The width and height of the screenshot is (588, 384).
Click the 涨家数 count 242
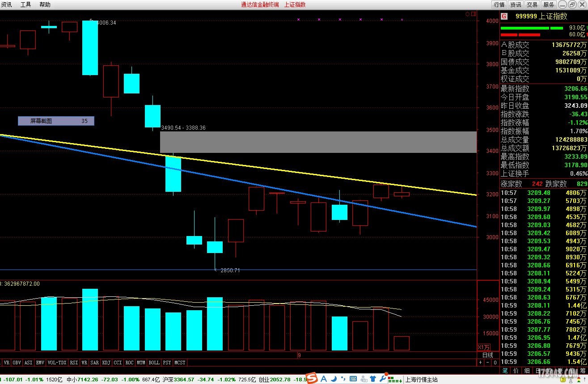(x=537, y=184)
